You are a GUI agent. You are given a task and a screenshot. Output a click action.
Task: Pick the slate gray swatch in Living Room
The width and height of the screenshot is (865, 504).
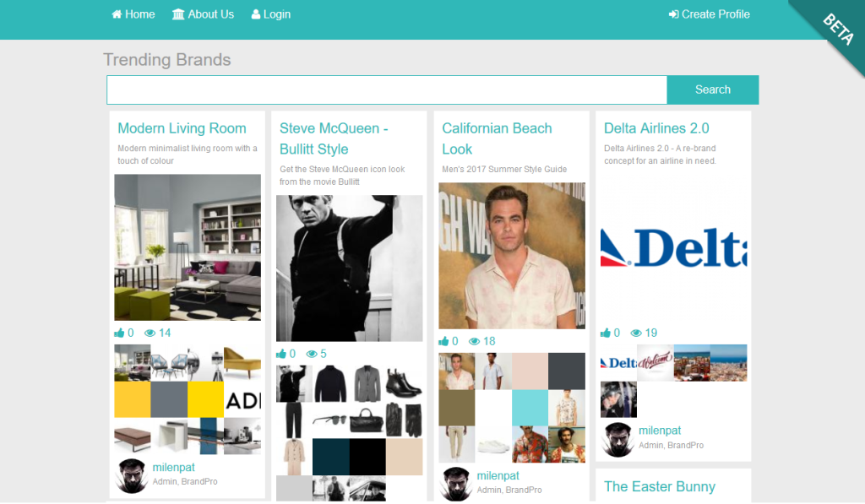coord(169,400)
